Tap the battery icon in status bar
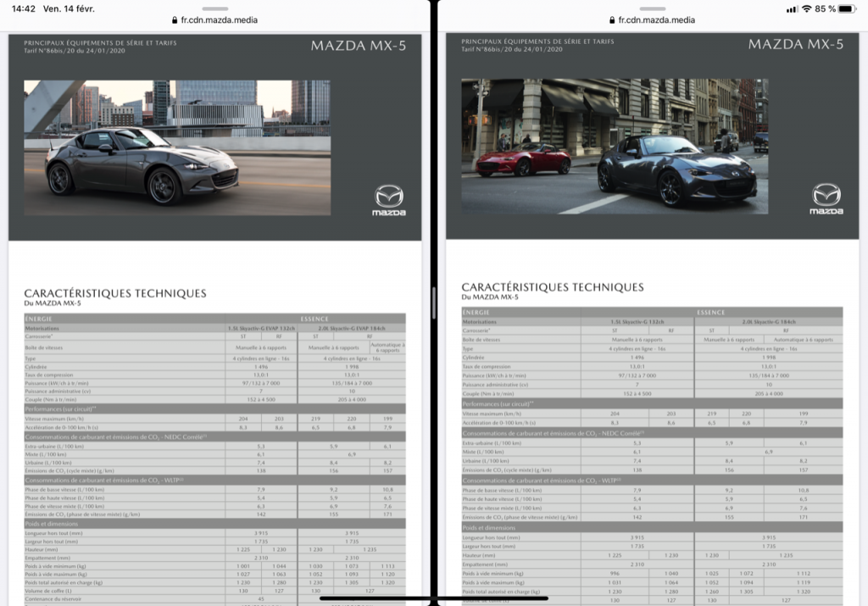The width and height of the screenshot is (868, 606). click(848, 8)
